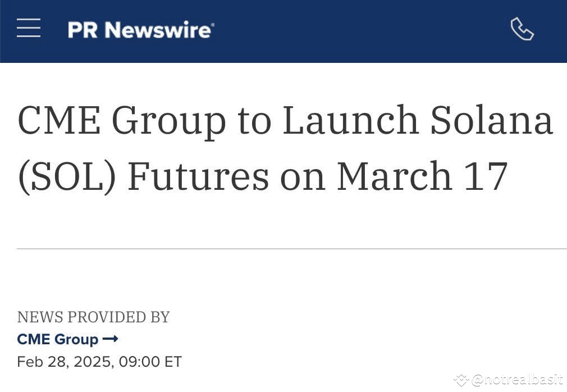This screenshot has width=567, height=392.
Task: Click the Feb 28, 2025 publication date
Action: click(66, 362)
